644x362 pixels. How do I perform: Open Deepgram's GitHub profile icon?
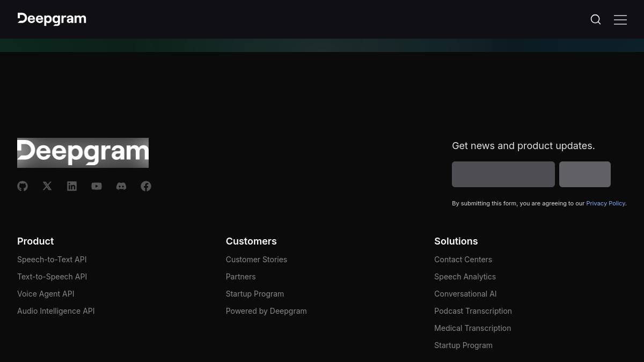pos(23,186)
